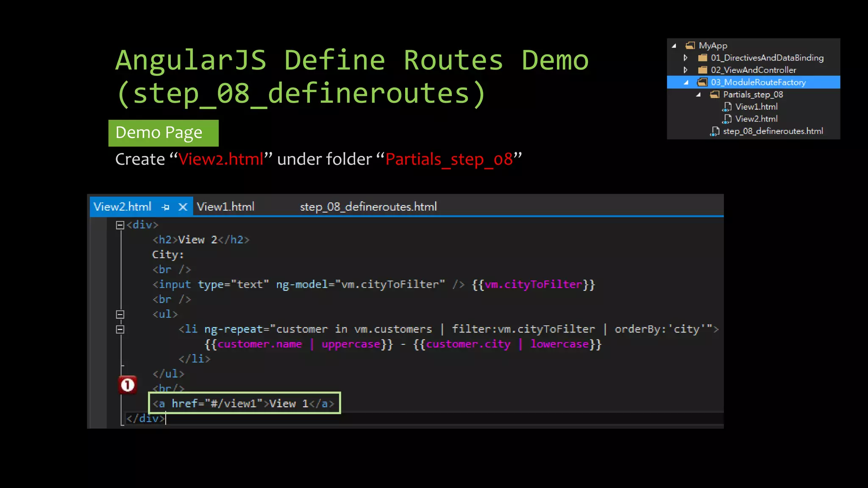Open step_08_defineroutes.html from the solution tree
The width and height of the screenshot is (868, 488).
pyautogui.click(x=773, y=131)
